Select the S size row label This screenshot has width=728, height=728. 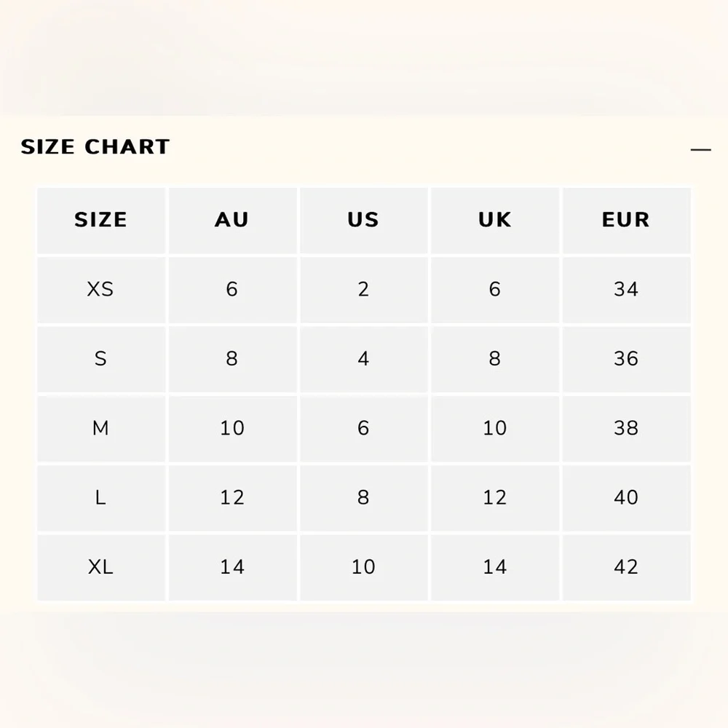pos(100,358)
